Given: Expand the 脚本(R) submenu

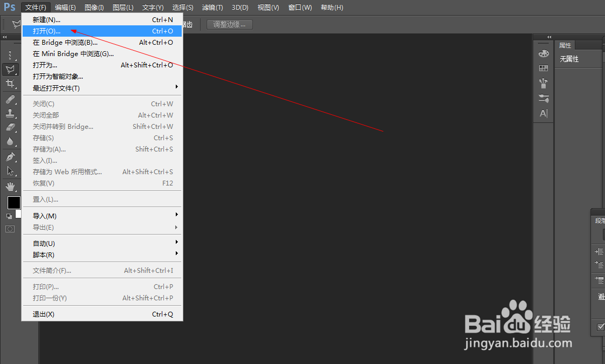Looking at the screenshot, I should [x=102, y=255].
